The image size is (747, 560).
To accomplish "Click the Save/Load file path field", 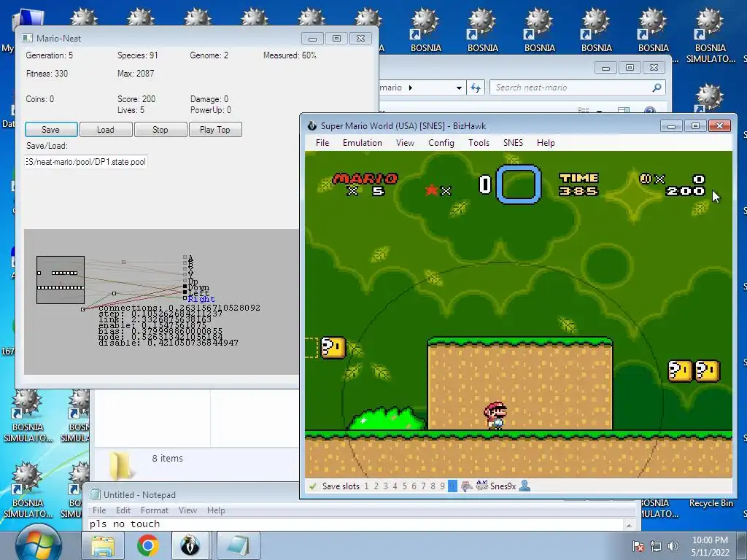I will point(86,162).
